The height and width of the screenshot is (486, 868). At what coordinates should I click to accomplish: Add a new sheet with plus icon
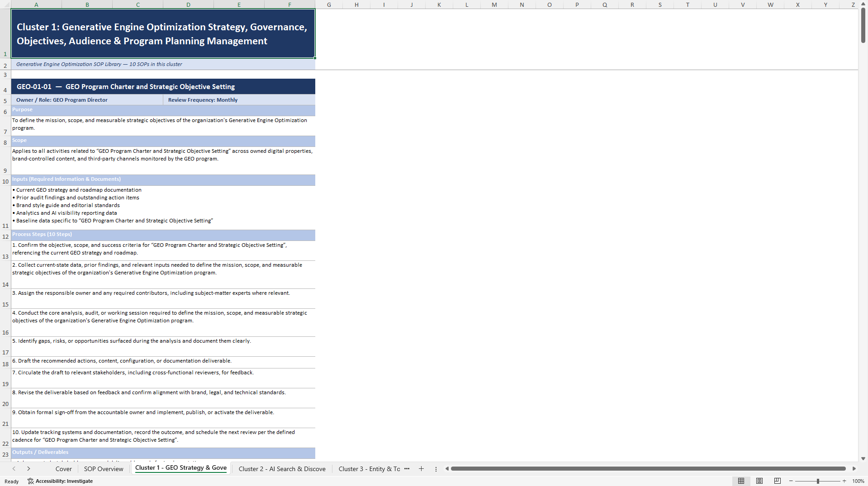click(421, 469)
